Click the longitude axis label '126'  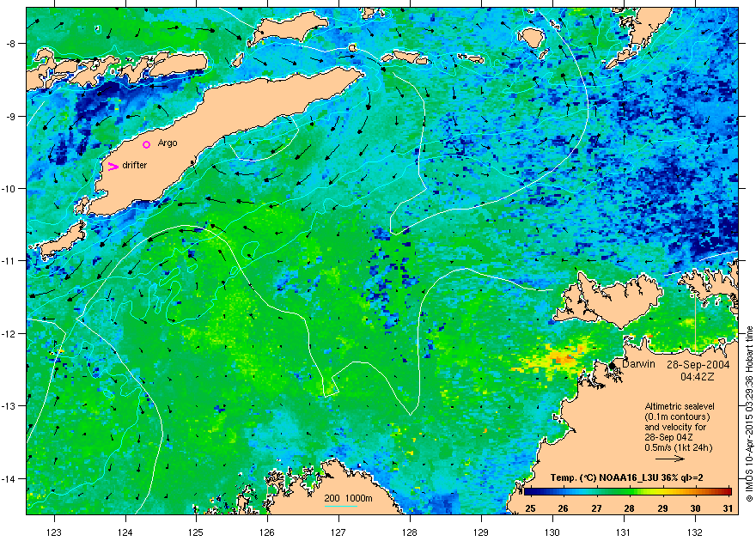click(267, 532)
